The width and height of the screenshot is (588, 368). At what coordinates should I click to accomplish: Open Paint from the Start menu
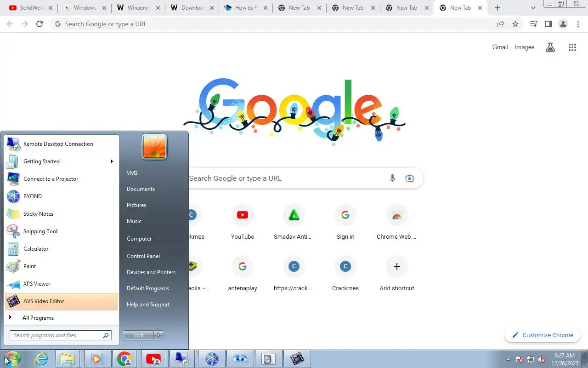click(x=62, y=266)
